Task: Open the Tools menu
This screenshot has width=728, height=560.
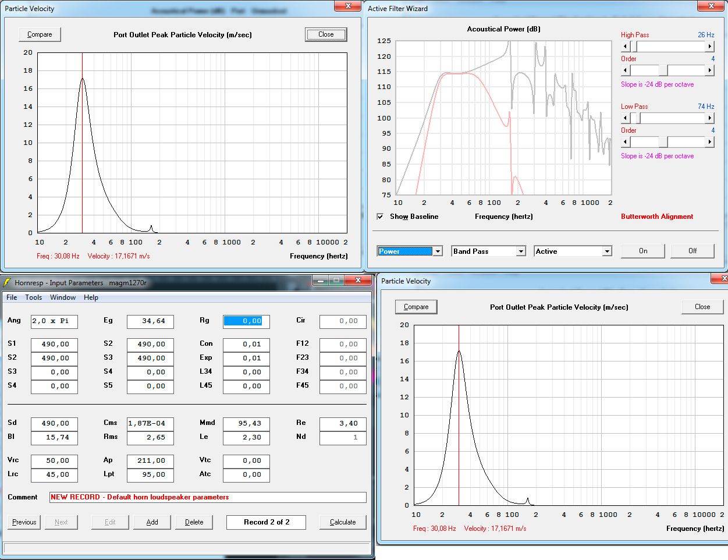Action: click(33, 297)
